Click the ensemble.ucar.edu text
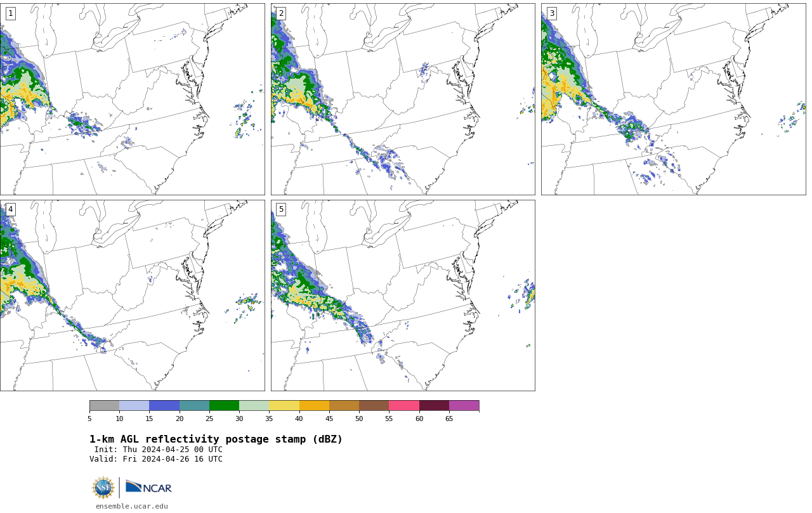The image size is (812, 513). coord(132,506)
